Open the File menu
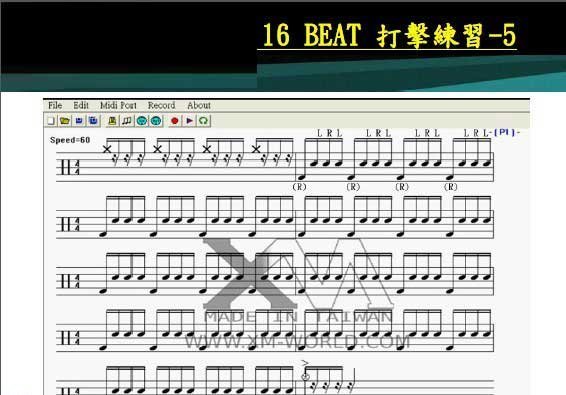Image resolution: width=566 pixels, height=395 pixels. click(55, 105)
